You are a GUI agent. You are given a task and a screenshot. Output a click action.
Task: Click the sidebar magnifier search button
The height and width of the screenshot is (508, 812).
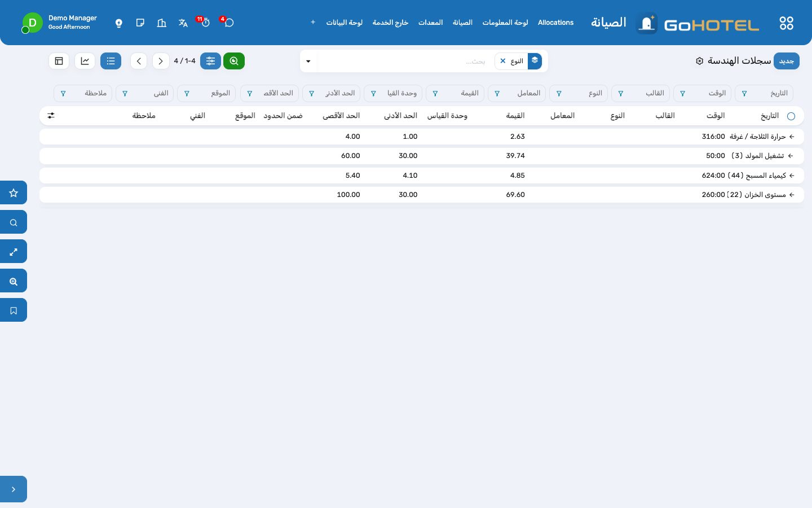click(14, 222)
